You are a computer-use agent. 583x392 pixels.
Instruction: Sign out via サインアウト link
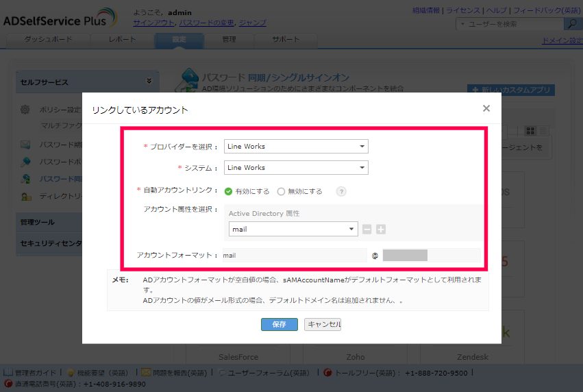pos(153,23)
